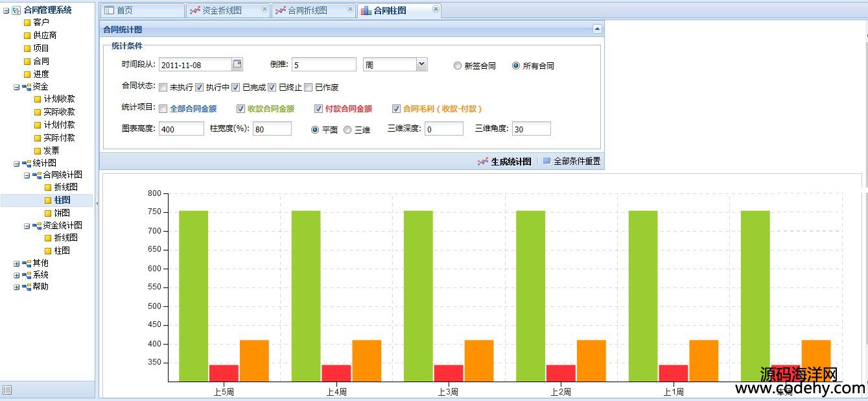Check the 全部合同金额 checkbox
Viewport: 868px width, 401px height.
[x=163, y=109]
